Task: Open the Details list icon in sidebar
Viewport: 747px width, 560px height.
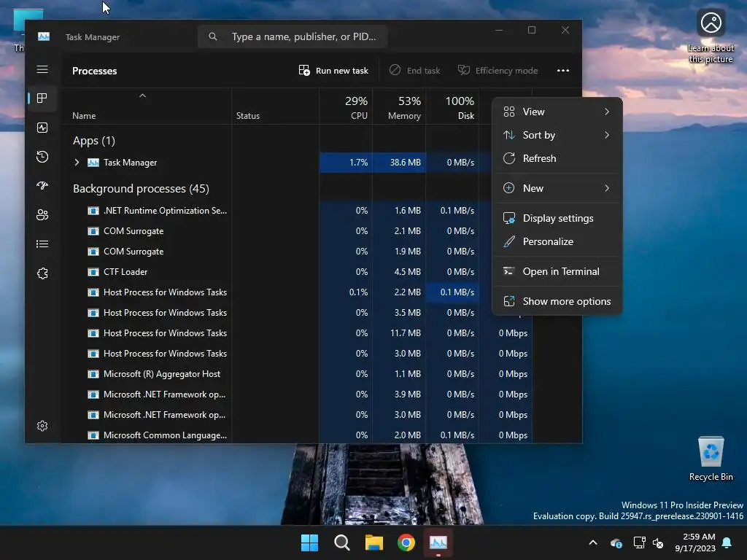Action: [x=42, y=244]
